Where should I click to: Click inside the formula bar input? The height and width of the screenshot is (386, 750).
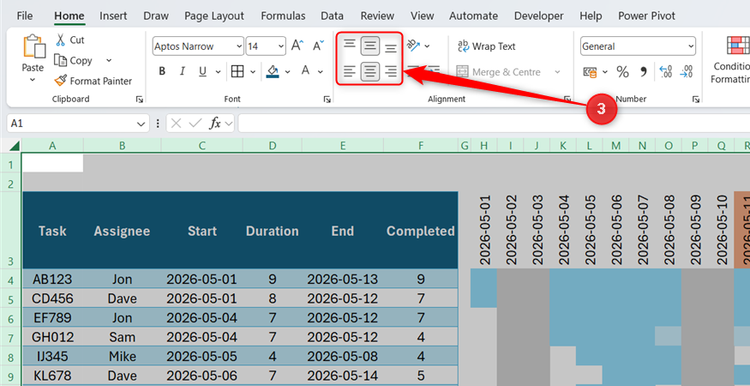pyautogui.click(x=494, y=123)
